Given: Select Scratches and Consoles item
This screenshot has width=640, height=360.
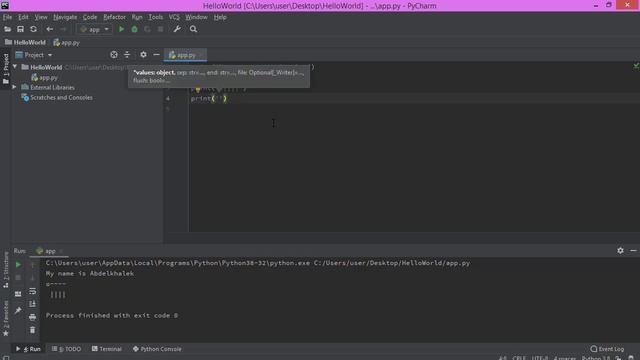Looking at the screenshot, I should tap(57, 98).
